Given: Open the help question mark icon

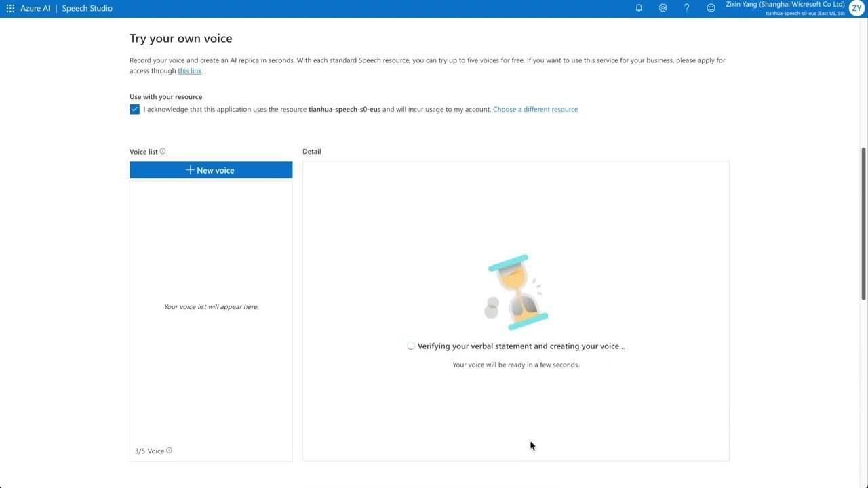Looking at the screenshot, I should [687, 8].
